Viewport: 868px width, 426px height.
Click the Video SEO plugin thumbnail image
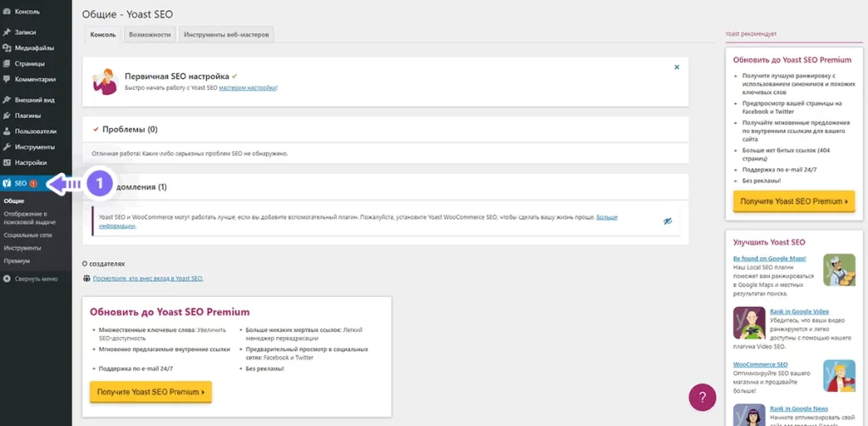pos(749,323)
